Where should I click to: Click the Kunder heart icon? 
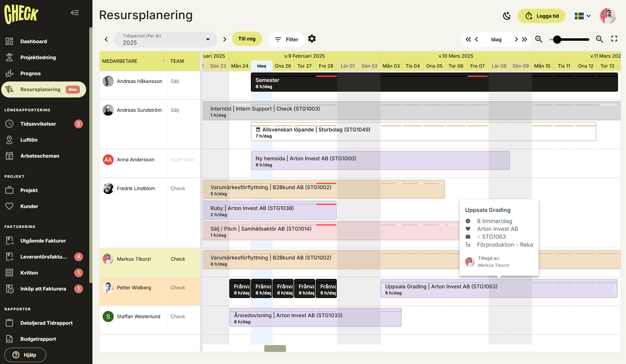coord(9,206)
